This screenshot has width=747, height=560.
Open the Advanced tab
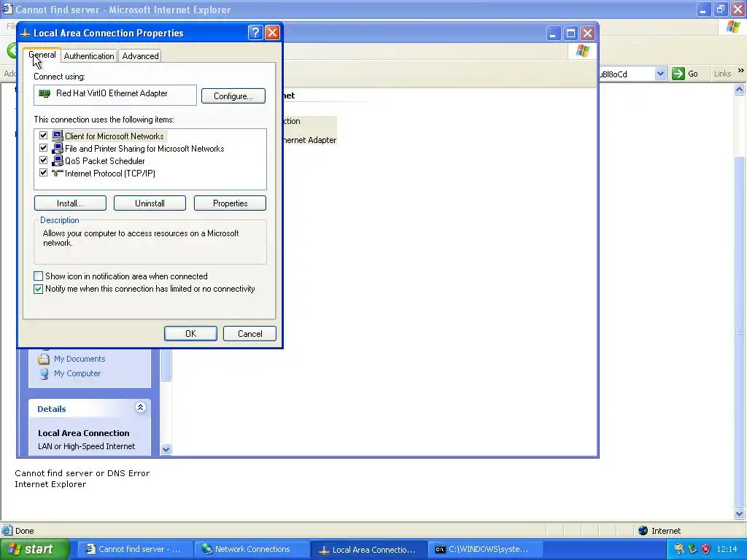click(x=140, y=56)
